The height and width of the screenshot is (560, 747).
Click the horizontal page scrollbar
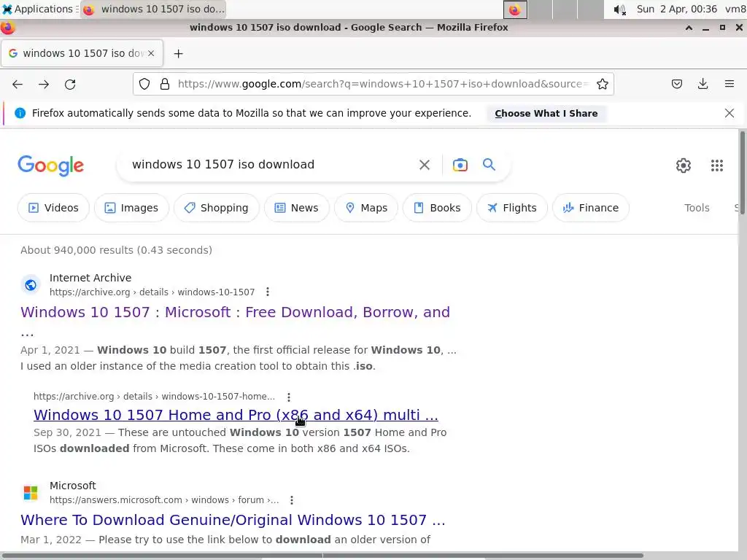coord(322,555)
